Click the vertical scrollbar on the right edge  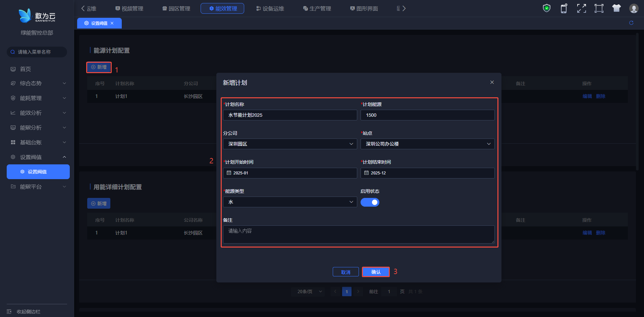(637, 102)
